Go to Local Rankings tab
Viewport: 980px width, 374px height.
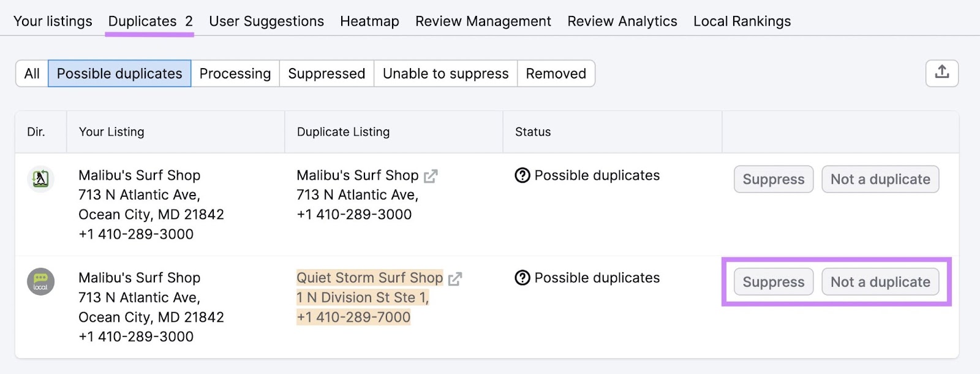(x=742, y=21)
